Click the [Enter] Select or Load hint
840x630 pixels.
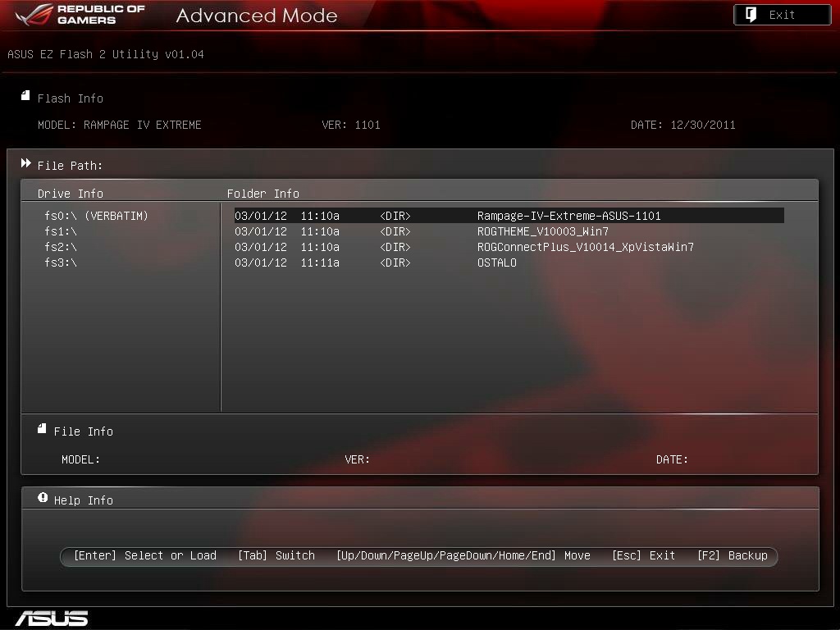click(145, 555)
